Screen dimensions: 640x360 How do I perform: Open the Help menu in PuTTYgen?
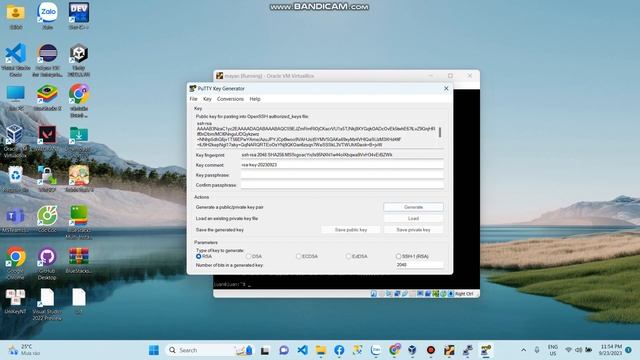255,99
